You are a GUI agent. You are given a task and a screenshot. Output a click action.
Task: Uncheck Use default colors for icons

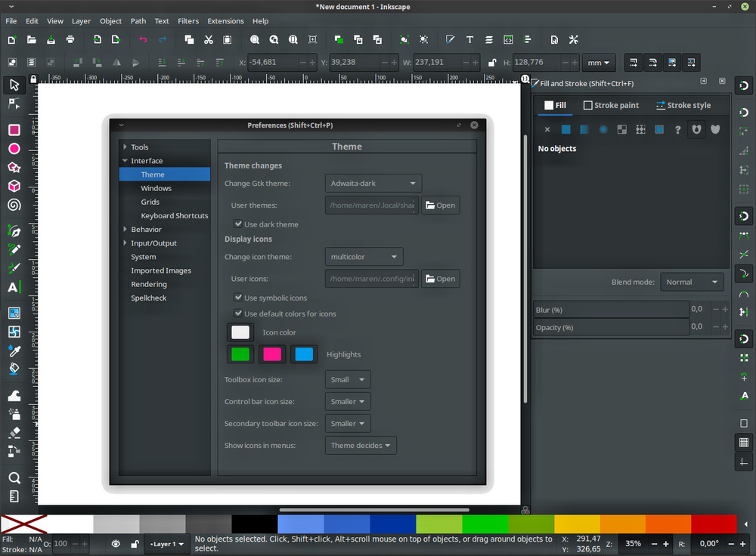[239, 314]
